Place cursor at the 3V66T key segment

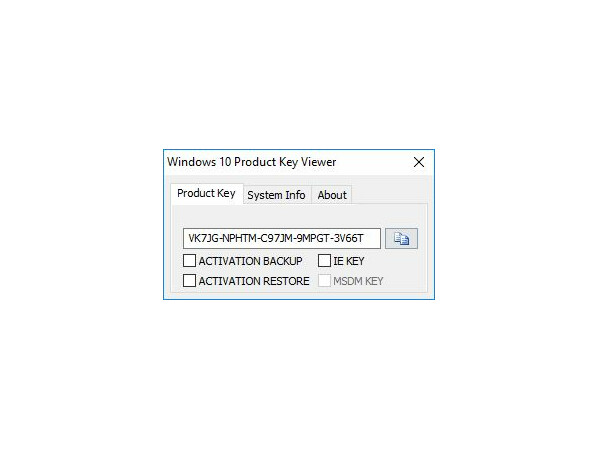[x=349, y=238]
